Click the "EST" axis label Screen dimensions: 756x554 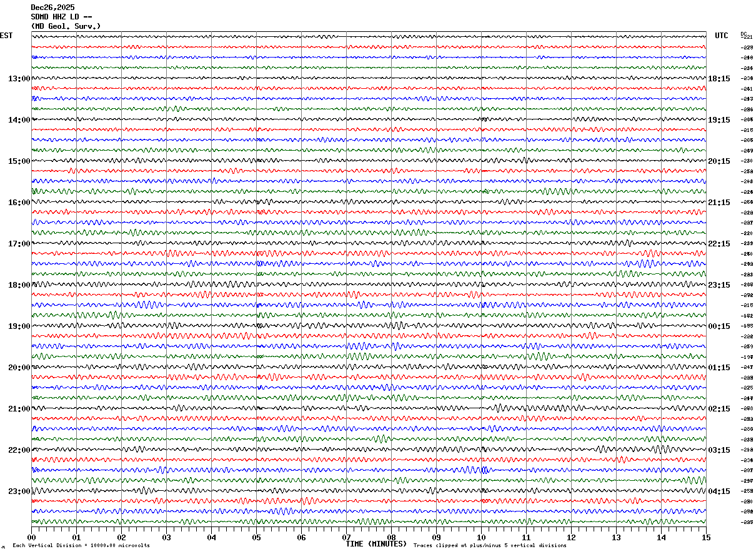click(x=6, y=36)
